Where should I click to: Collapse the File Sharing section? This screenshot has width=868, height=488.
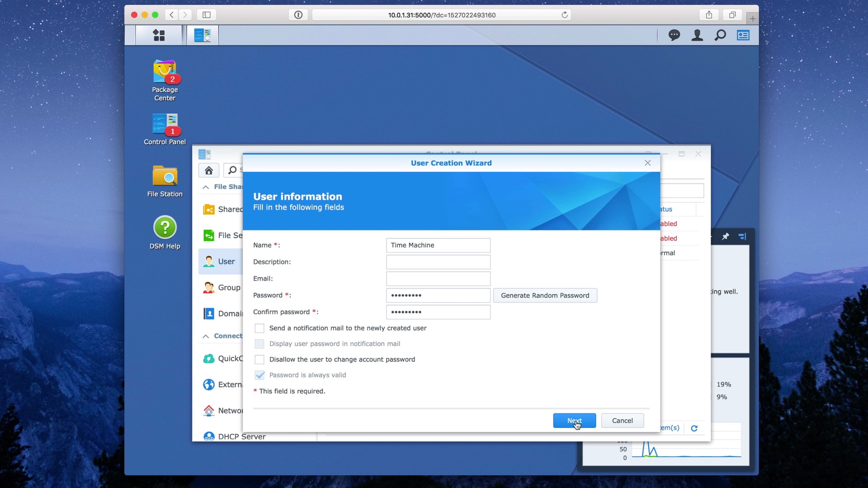tap(206, 187)
